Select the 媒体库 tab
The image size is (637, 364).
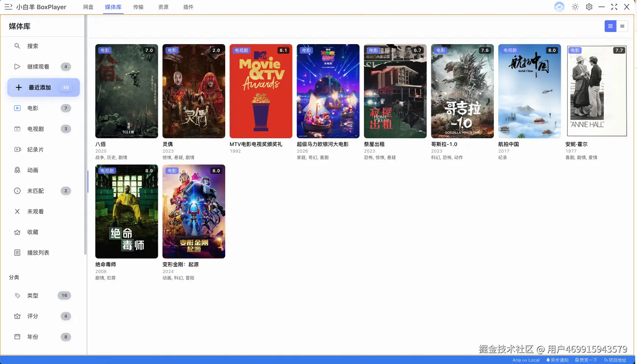[x=113, y=7]
